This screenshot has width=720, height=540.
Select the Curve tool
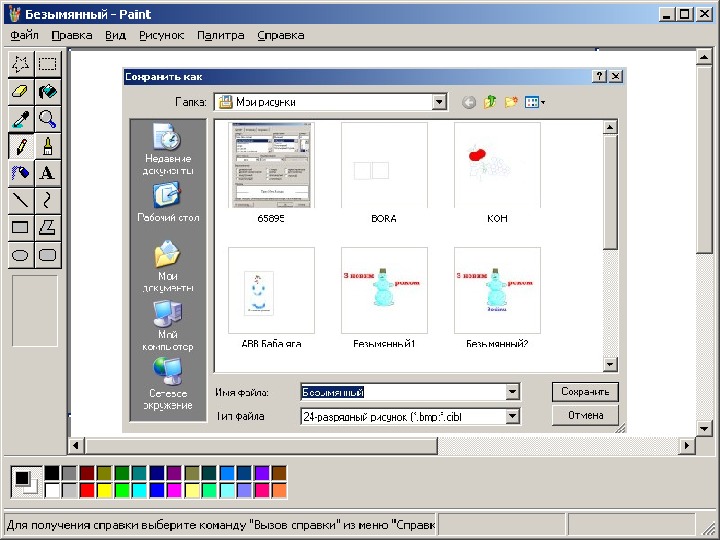[48, 200]
